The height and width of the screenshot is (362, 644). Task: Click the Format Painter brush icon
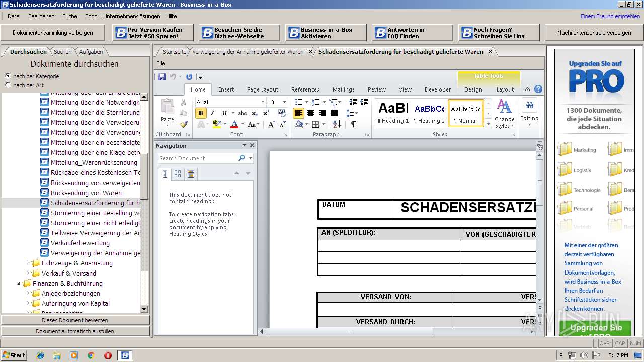point(183,124)
